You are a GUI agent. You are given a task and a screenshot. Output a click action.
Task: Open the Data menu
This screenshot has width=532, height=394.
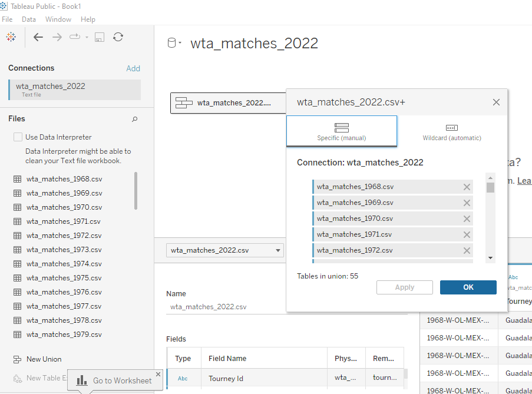coord(29,19)
